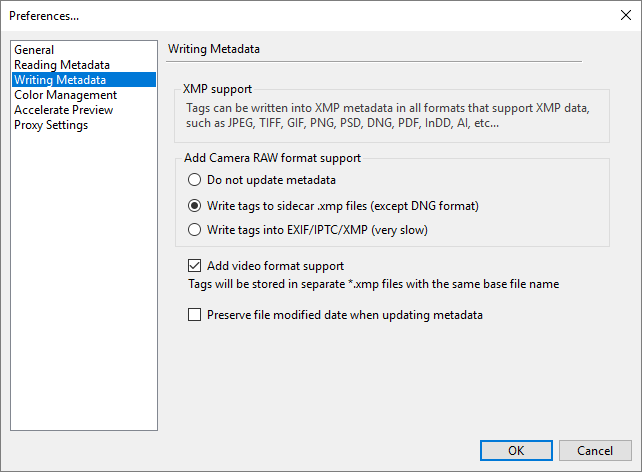Click the 'Add Camera RAW format support' group label

tap(272, 159)
